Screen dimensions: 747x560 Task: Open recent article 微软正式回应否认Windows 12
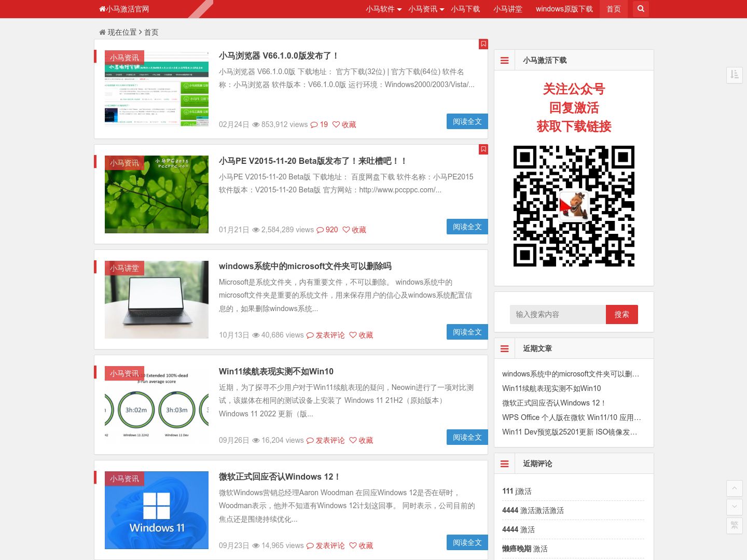[554, 403]
